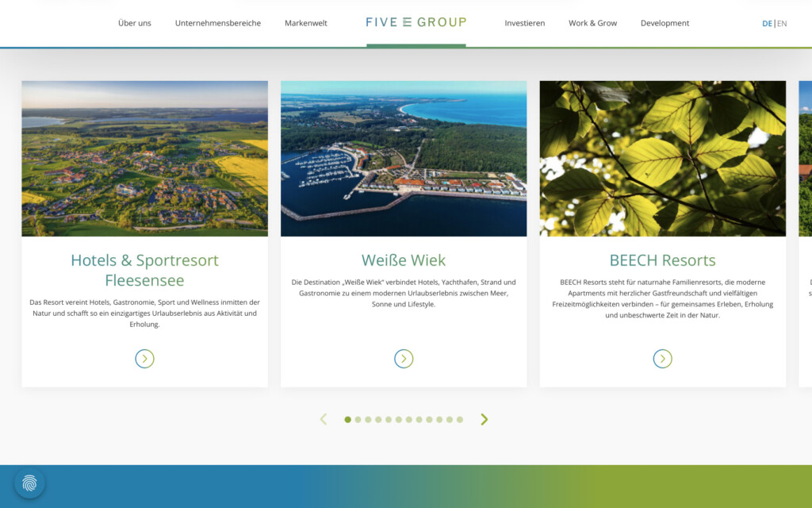
Task: Open the fingerprint privacy settings icon
Action: pyautogui.click(x=29, y=483)
